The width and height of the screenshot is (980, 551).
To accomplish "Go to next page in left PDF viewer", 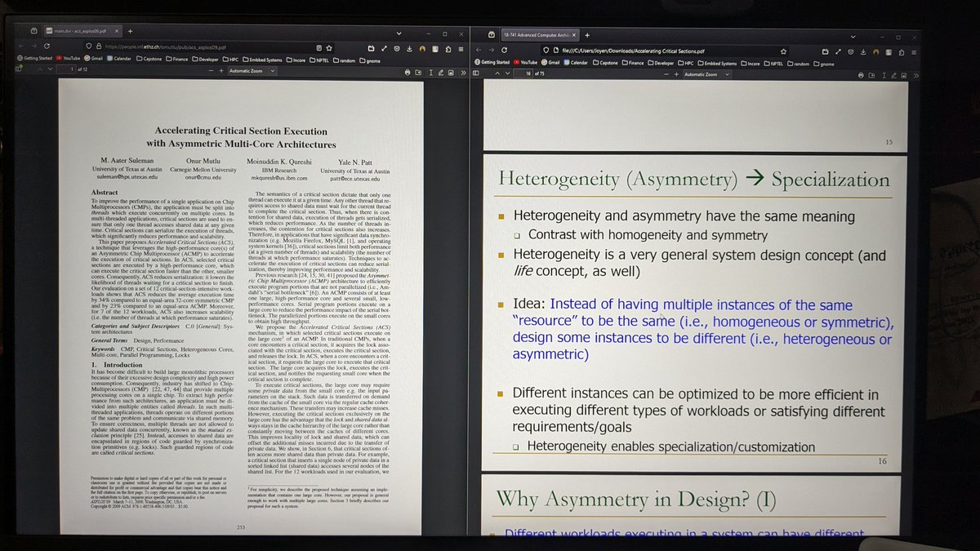I will pyautogui.click(x=50, y=70).
